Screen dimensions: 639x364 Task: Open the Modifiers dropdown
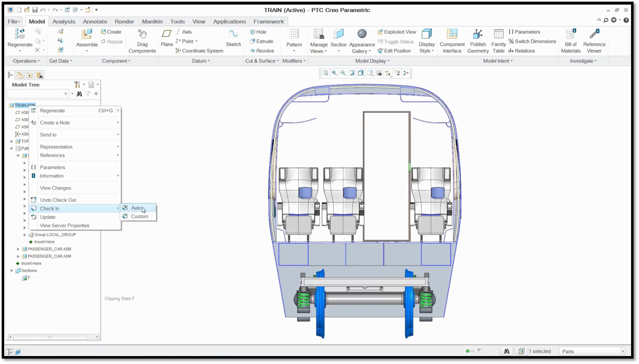[294, 61]
